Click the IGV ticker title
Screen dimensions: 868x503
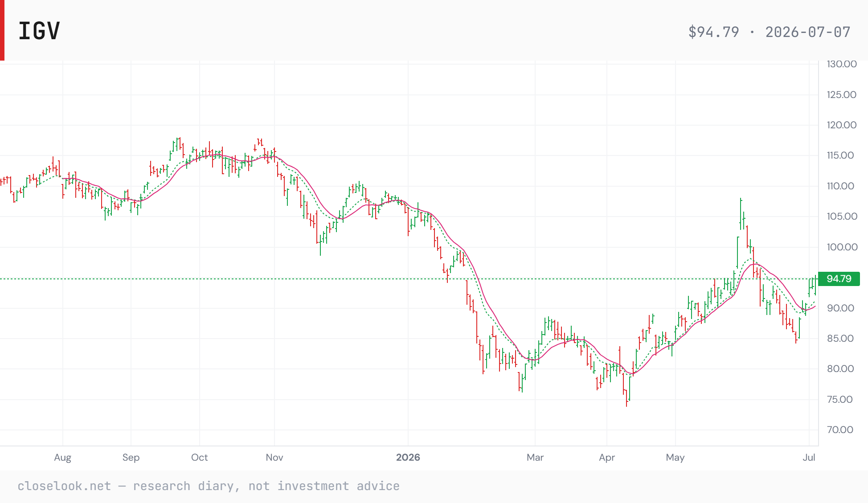point(39,31)
